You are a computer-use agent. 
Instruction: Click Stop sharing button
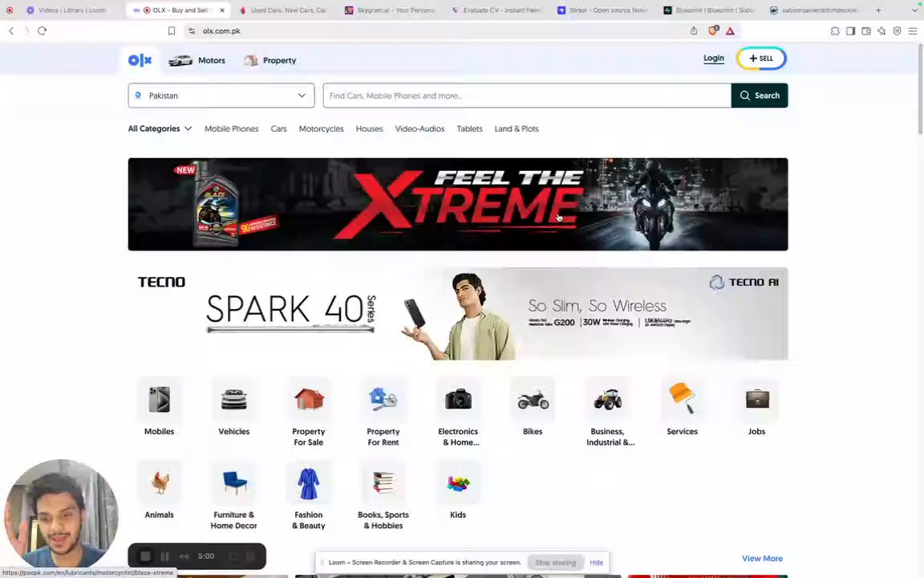555,562
